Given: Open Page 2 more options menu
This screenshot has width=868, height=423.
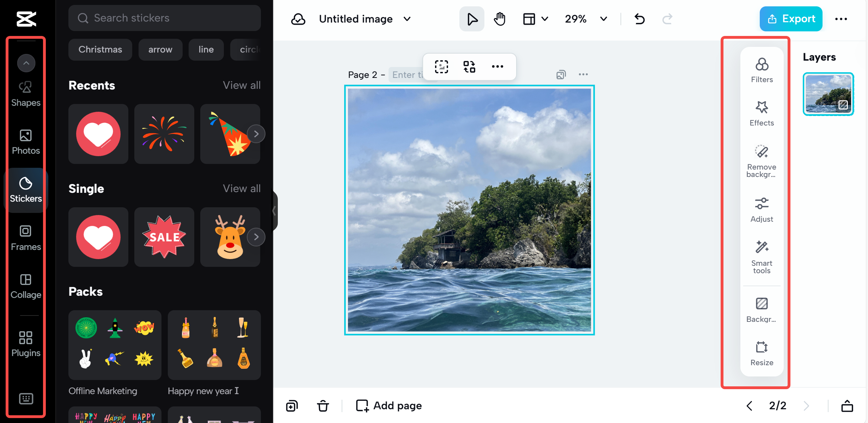Looking at the screenshot, I should click(x=583, y=74).
